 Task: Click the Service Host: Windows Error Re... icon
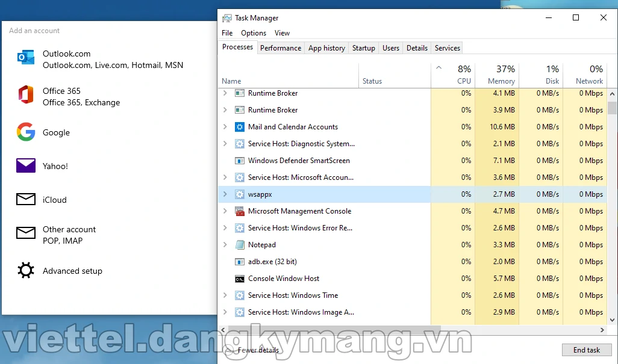tap(239, 228)
